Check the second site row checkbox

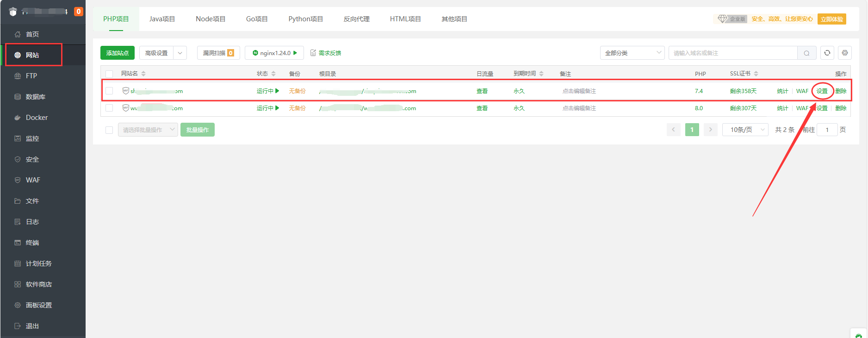[109, 108]
